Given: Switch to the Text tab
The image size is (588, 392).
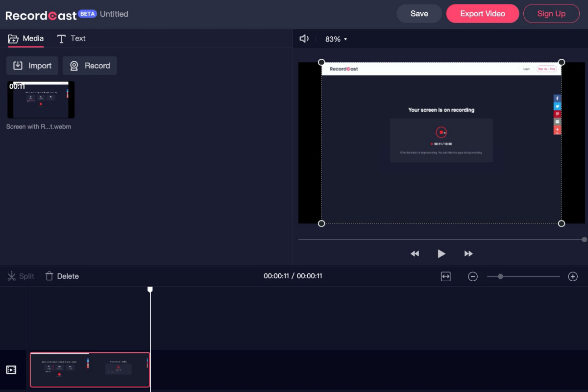Looking at the screenshot, I should tap(71, 38).
